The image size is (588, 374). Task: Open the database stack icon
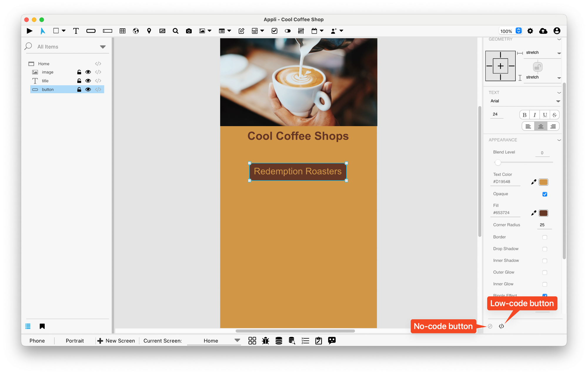point(279,341)
